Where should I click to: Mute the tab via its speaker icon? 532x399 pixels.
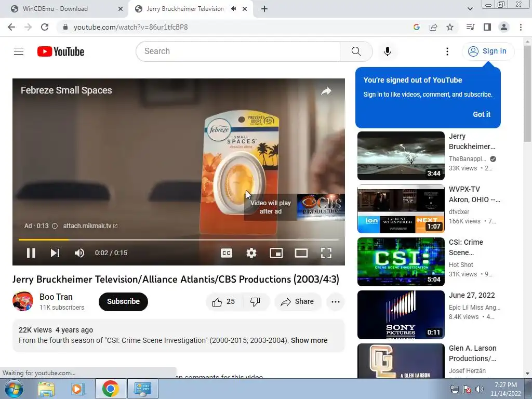233,9
